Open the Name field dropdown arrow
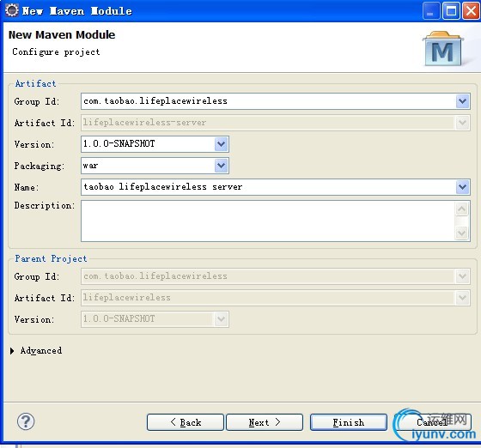This screenshot has height=448, width=481. [463, 187]
